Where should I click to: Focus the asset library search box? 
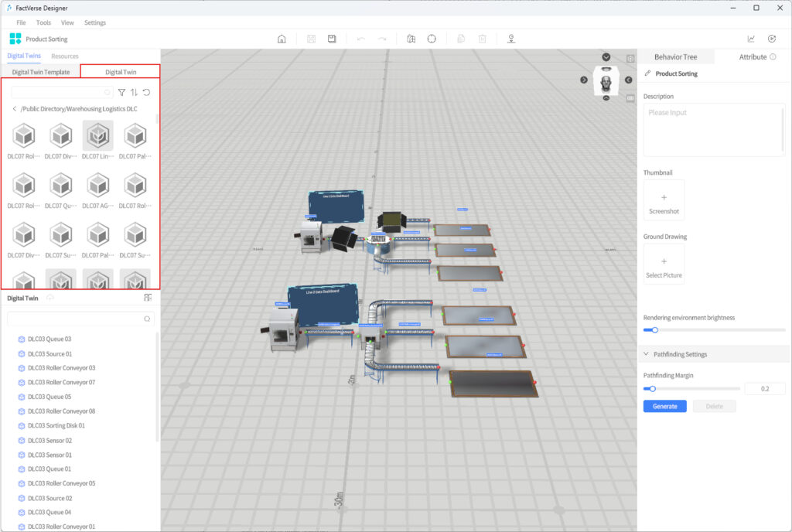click(62, 92)
